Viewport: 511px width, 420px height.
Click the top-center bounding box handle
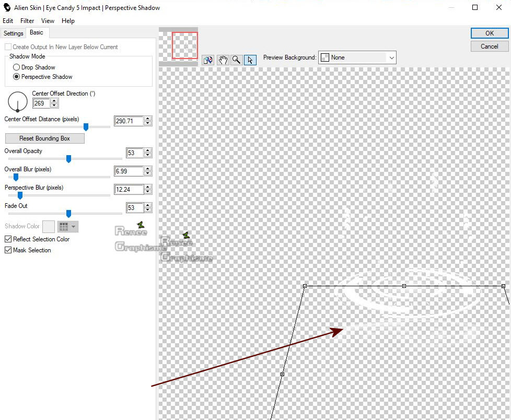(x=404, y=286)
